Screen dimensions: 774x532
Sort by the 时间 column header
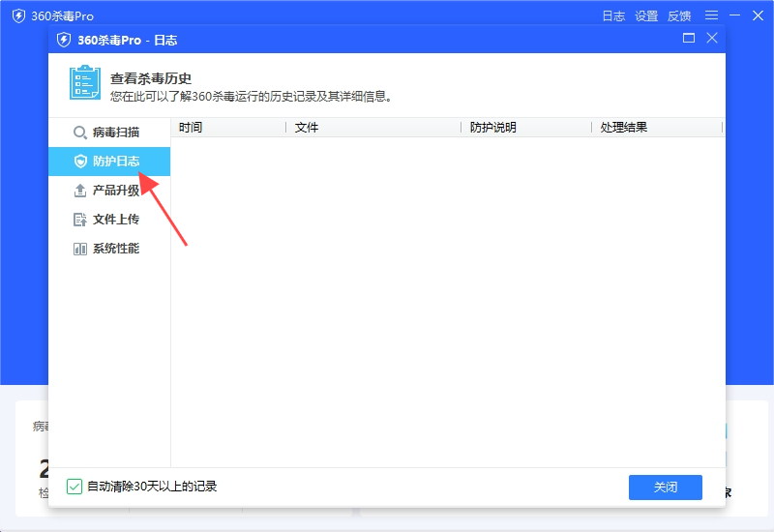coord(228,128)
